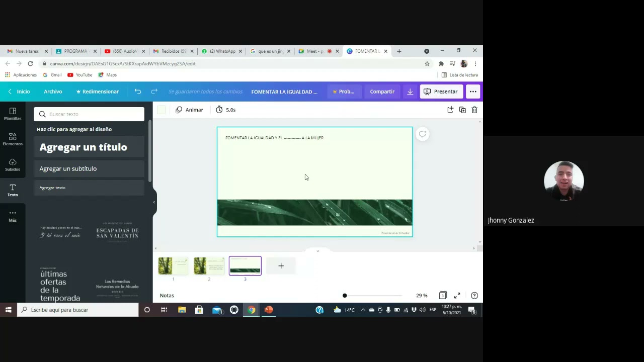644x362 pixels.
Task: Click the download arrow icon
Action: pos(410,92)
